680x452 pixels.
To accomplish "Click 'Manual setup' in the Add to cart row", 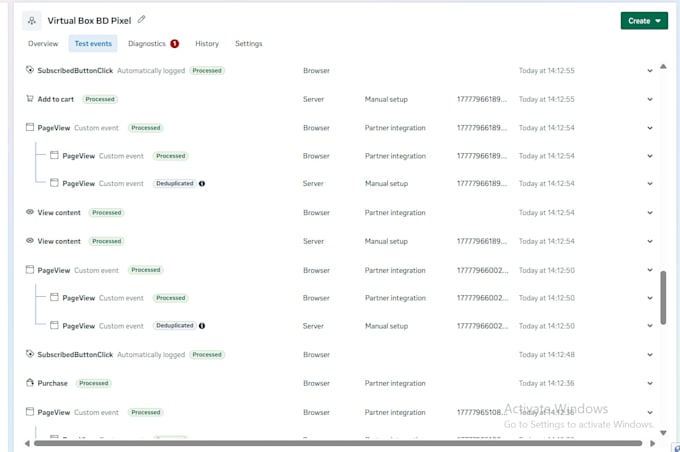I will click(386, 99).
